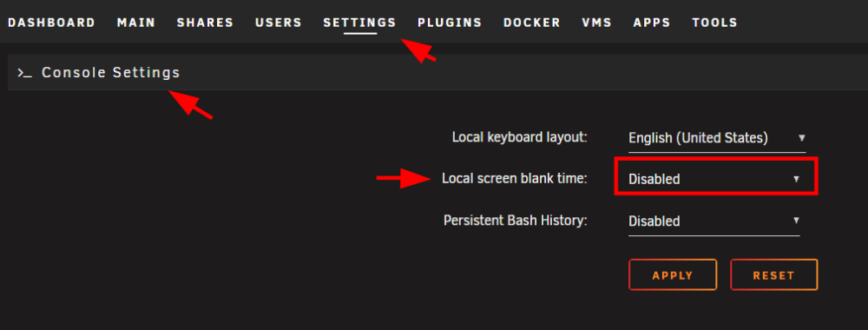
Task: Click the Persistent Bash History label
Action: tap(516, 221)
